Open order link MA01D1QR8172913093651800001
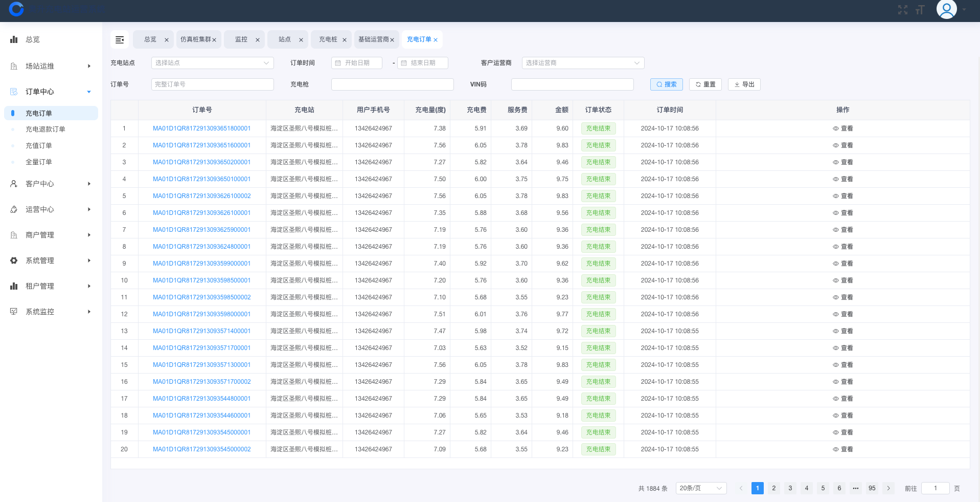The image size is (980, 502). (x=201, y=128)
